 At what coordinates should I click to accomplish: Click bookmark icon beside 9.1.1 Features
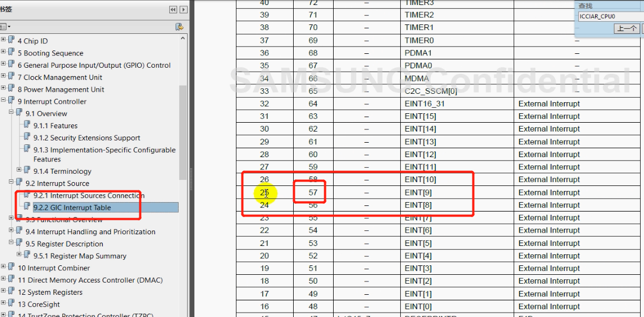(x=27, y=125)
